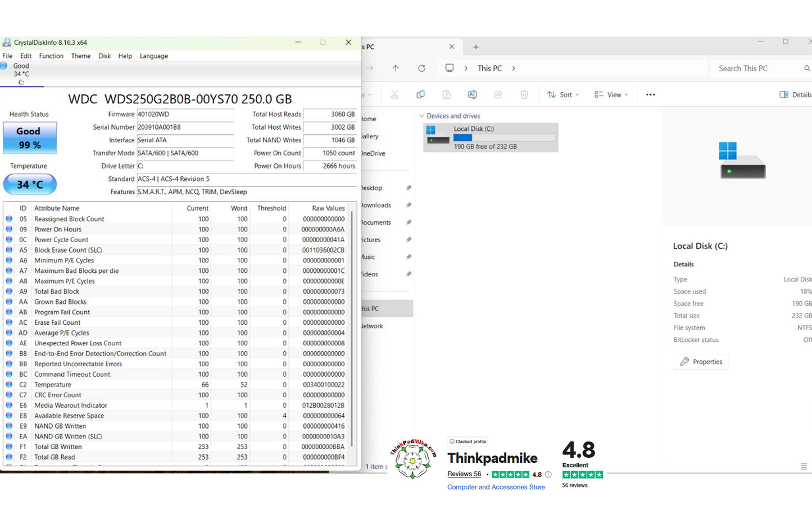812x510 pixels.
Task: Click the large drive icon in details pane
Action: (742, 161)
